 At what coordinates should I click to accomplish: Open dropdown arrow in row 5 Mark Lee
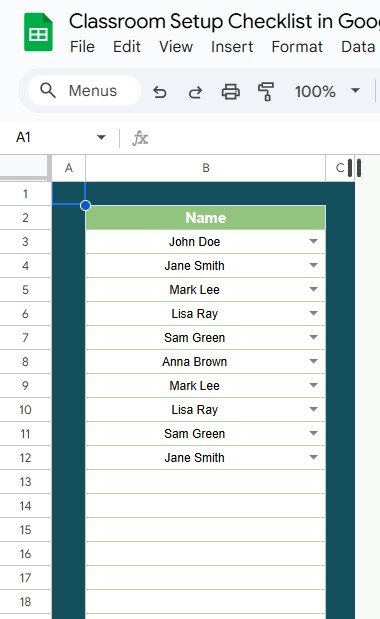pyautogui.click(x=314, y=289)
